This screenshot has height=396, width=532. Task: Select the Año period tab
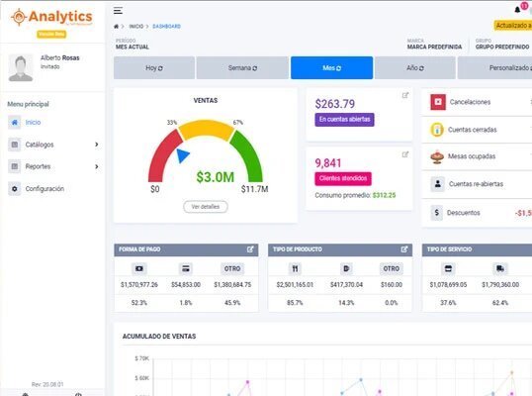point(415,68)
